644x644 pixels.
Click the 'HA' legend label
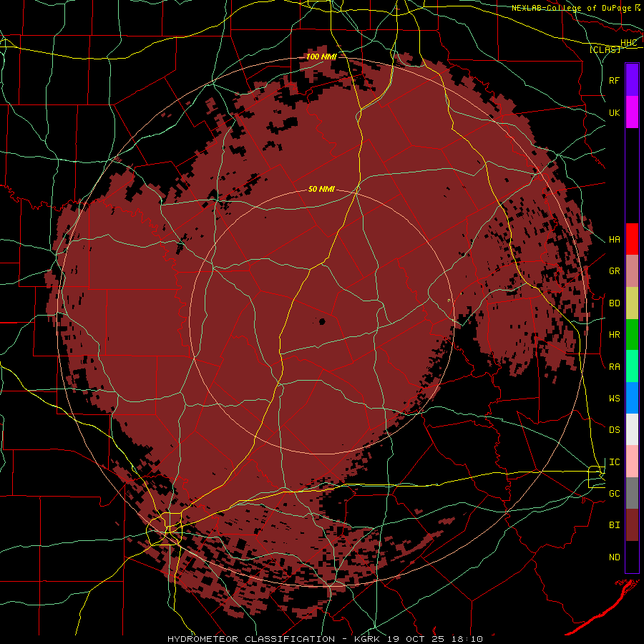[614, 240]
